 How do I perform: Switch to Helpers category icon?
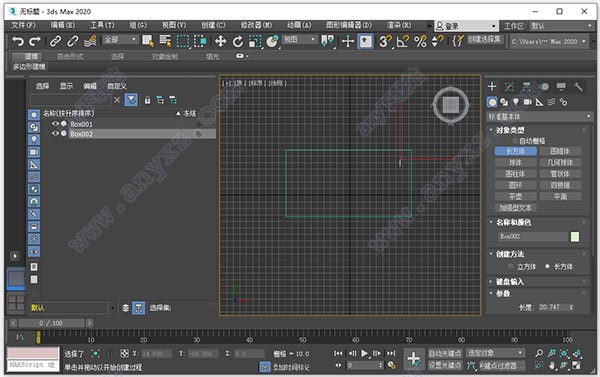point(540,102)
